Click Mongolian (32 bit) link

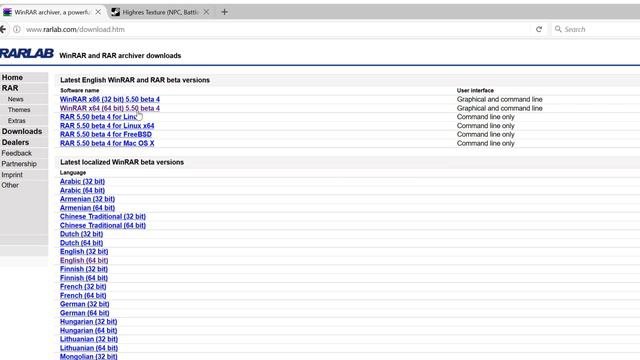tap(89, 356)
